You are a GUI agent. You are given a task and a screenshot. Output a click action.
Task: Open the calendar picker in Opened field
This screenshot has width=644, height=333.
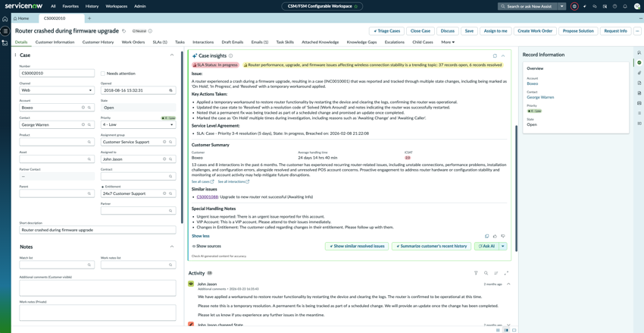click(171, 90)
